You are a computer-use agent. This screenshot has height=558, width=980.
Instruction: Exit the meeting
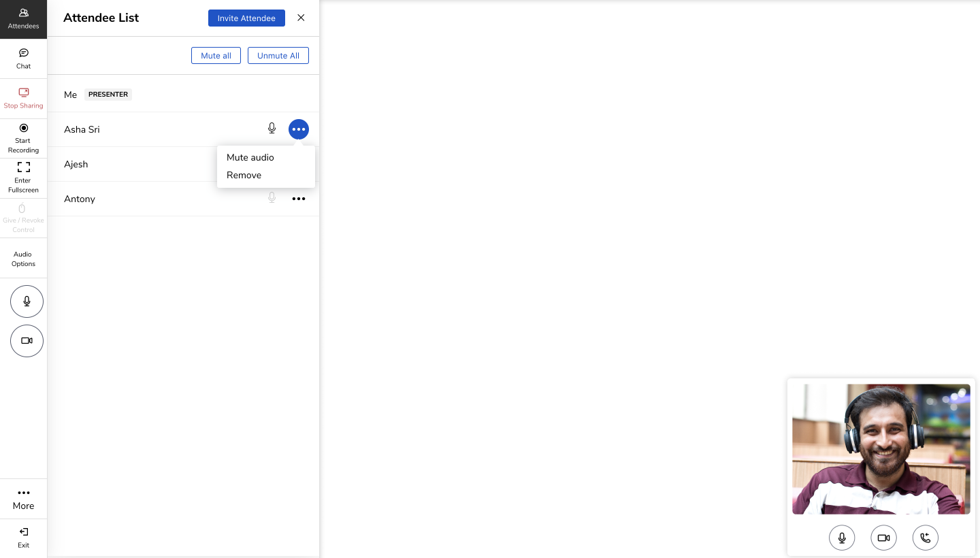point(23,538)
